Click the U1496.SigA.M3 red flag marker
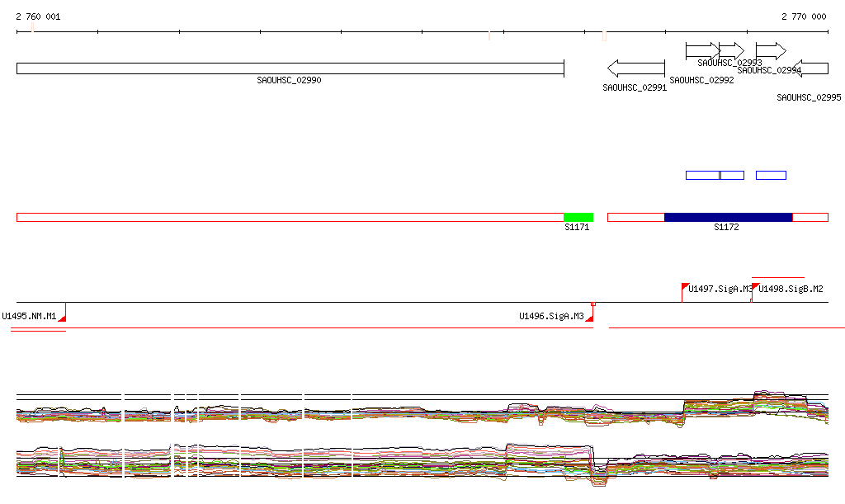The height and width of the screenshot is (504, 845). (589, 318)
